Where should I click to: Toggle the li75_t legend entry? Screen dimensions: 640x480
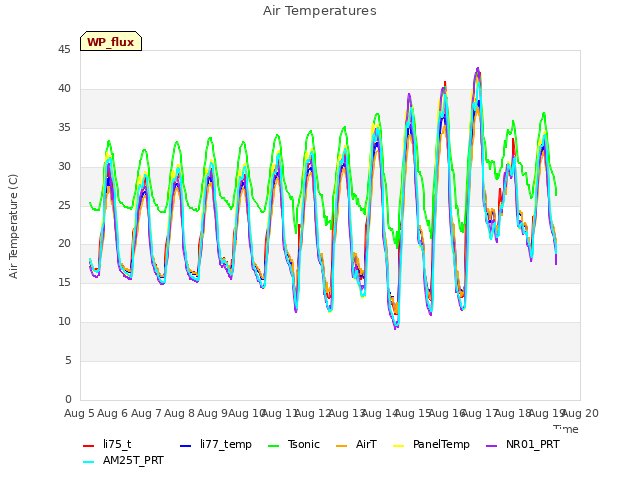tap(107, 444)
